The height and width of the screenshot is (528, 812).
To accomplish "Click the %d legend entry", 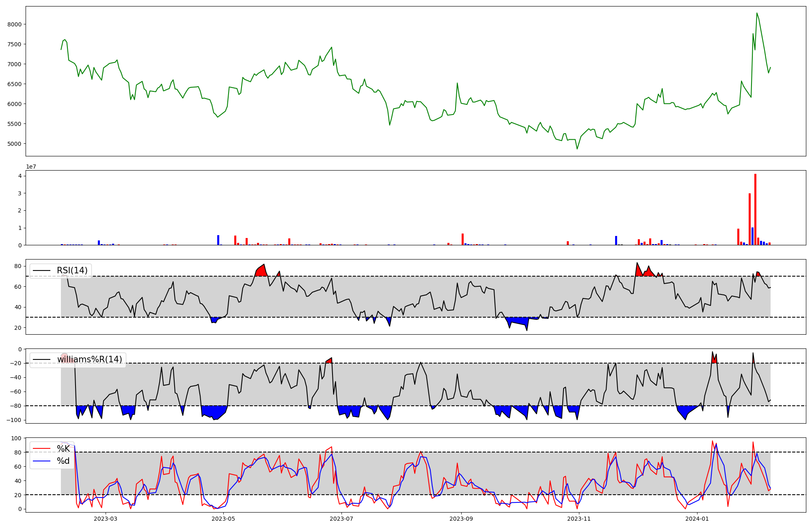I will click(63, 461).
